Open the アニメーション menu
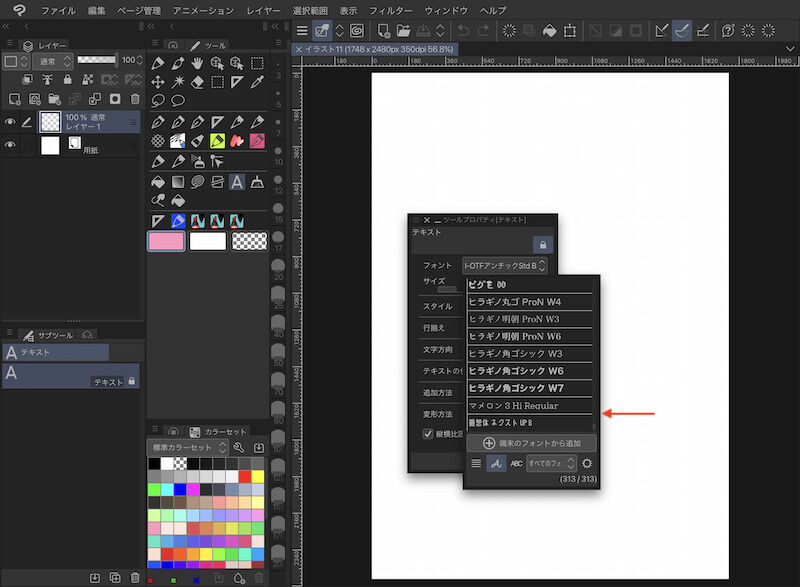 point(203,10)
